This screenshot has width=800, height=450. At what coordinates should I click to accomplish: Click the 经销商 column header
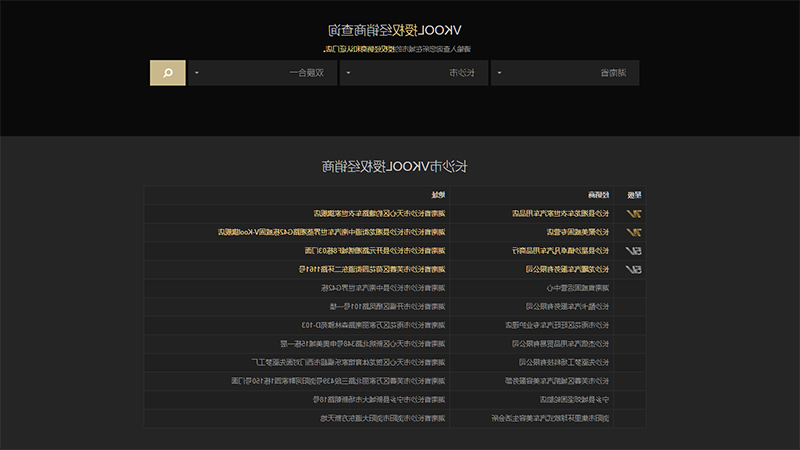[x=598, y=195]
